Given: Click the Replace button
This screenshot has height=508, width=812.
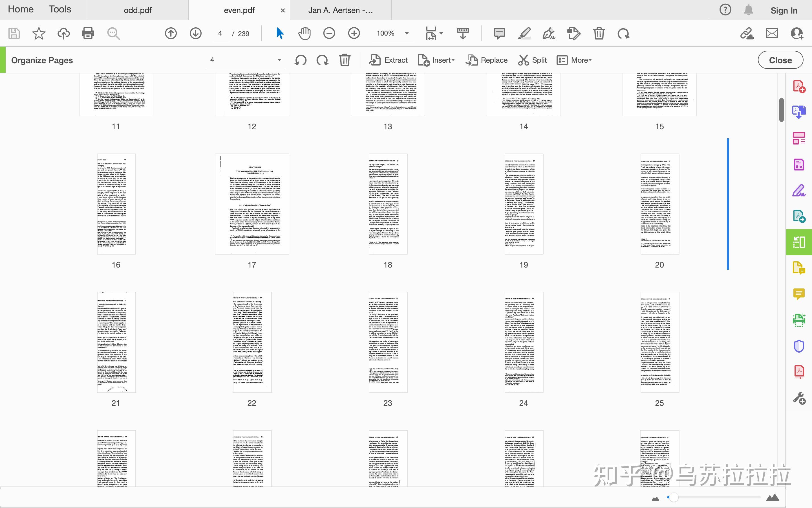Looking at the screenshot, I should click(487, 60).
